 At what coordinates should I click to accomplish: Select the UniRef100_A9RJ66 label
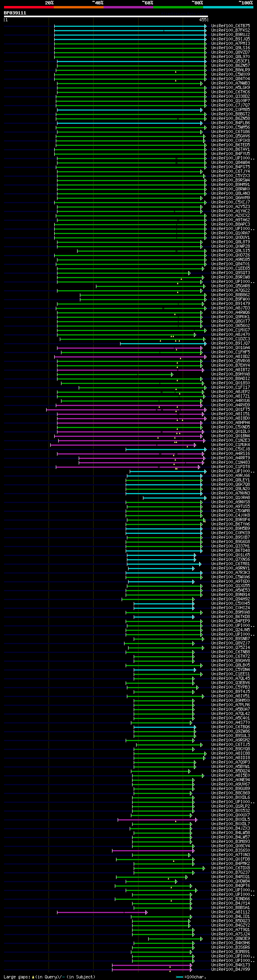pyautogui.click(x=230, y=476)
